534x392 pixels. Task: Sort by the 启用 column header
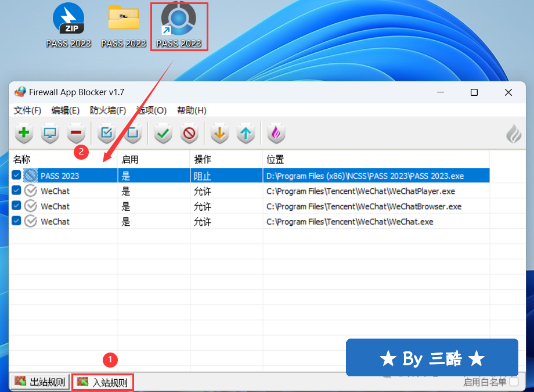point(154,159)
